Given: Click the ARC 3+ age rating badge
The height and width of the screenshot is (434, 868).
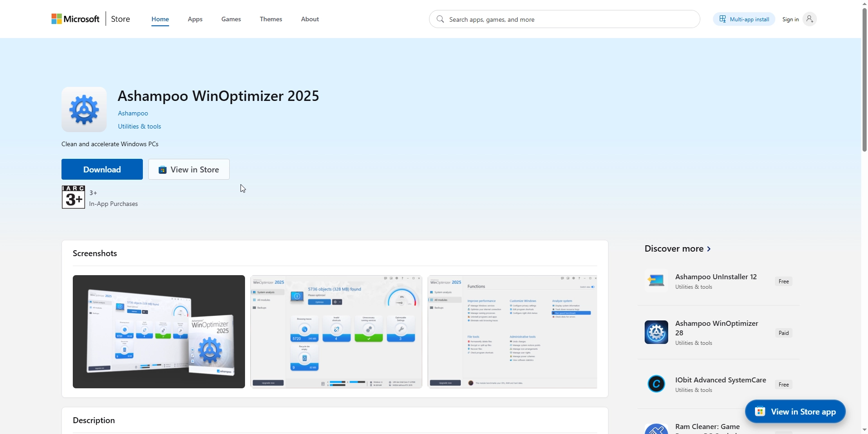Looking at the screenshot, I should coord(73,197).
